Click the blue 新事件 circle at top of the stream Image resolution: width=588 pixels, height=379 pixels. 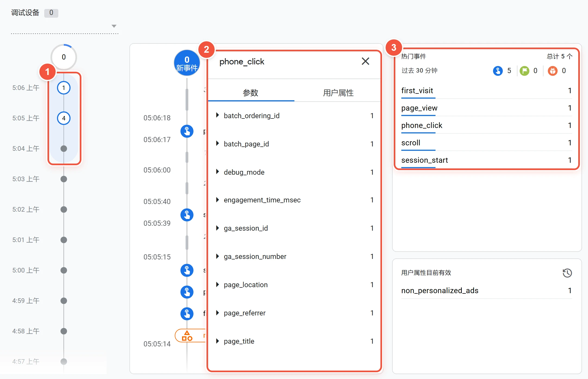tap(187, 63)
